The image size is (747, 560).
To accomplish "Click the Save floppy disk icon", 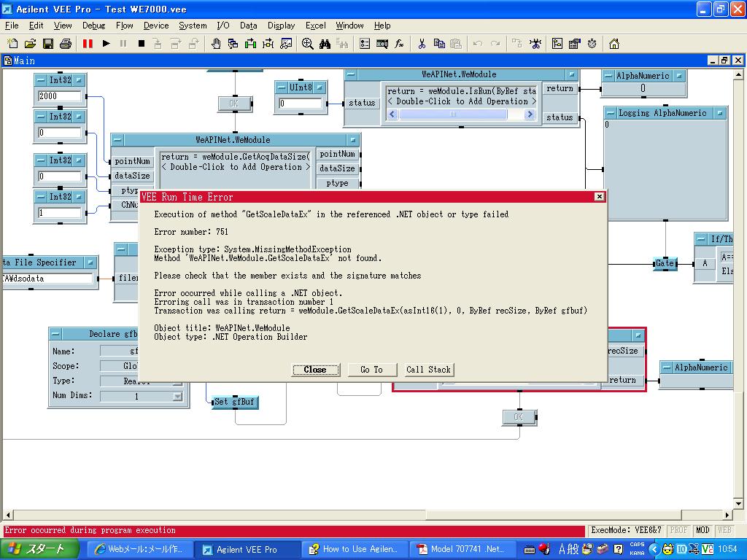I will point(48,44).
